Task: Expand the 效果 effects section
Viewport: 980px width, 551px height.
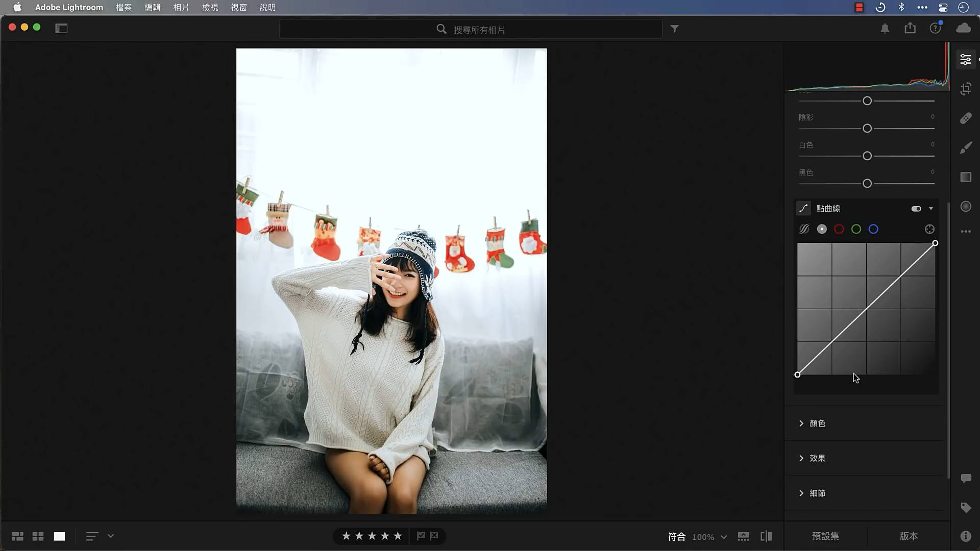Action: (818, 458)
